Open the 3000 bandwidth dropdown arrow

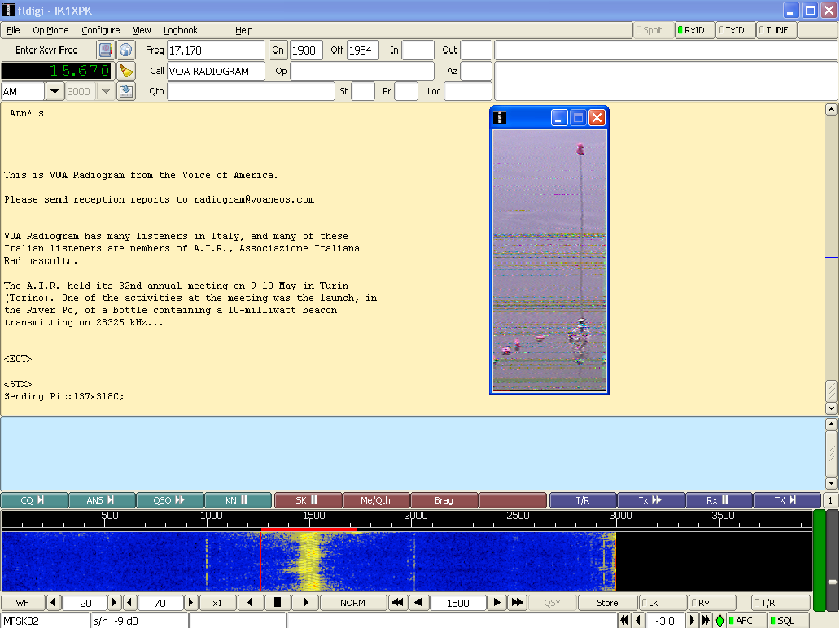(x=106, y=91)
